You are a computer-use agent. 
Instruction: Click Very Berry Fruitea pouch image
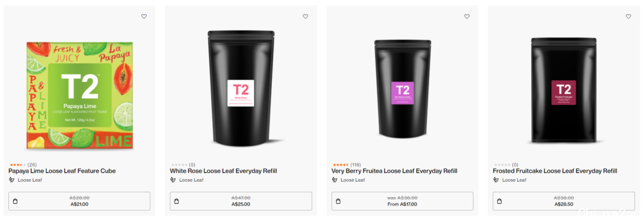[402, 92]
